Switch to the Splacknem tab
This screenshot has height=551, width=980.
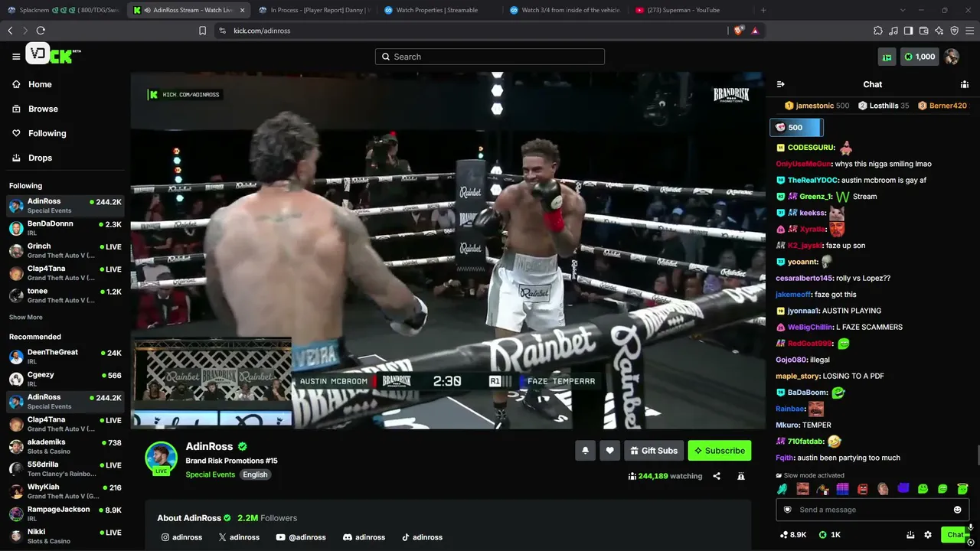[64, 10]
